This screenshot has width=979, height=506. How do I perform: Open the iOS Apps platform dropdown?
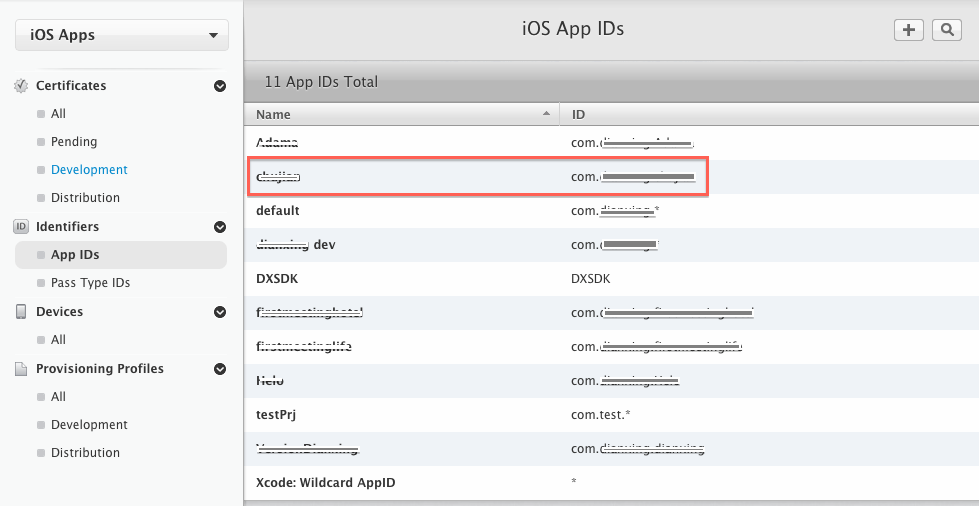coord(122,35)
